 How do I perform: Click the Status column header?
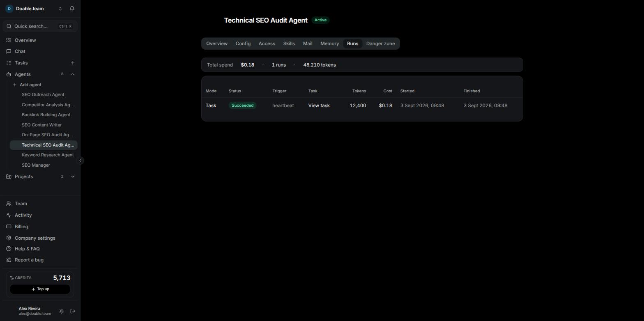pyautogui.click(x=235, y=91)
